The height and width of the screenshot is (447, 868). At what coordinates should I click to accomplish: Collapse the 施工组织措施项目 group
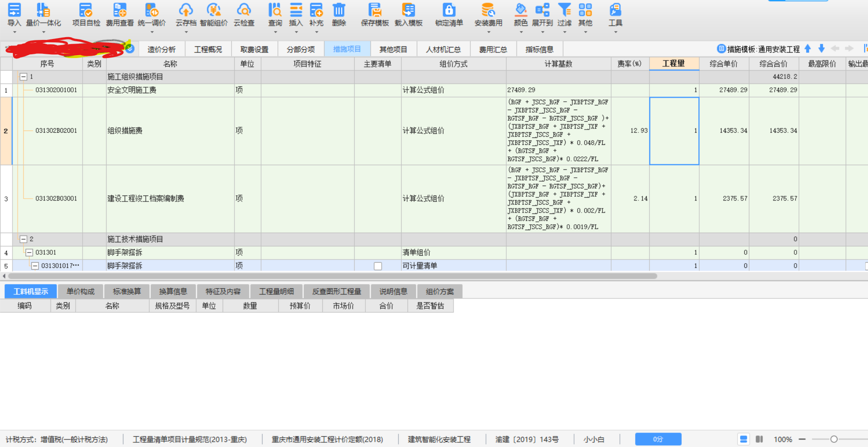23,77
